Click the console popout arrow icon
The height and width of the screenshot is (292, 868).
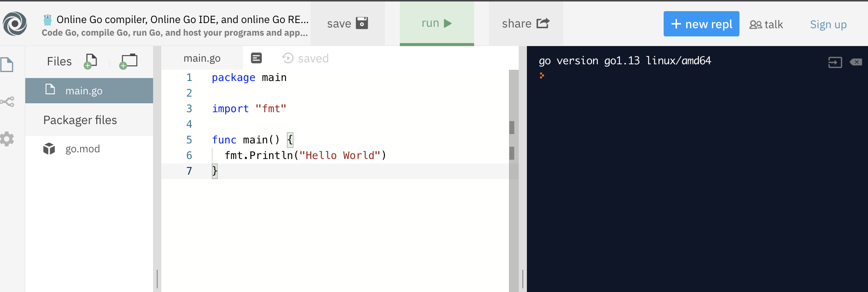tap(835, 62)
